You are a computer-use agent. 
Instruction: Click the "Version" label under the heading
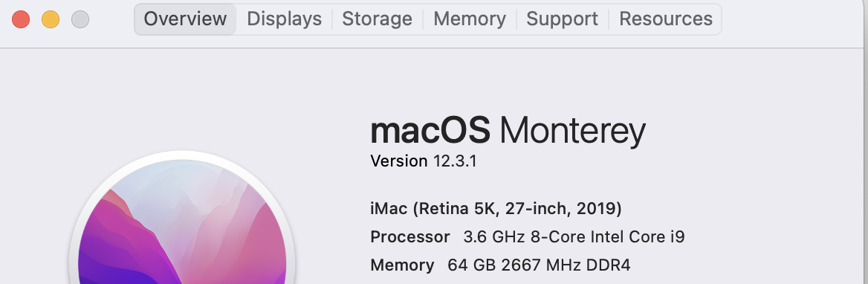[398, 161]
